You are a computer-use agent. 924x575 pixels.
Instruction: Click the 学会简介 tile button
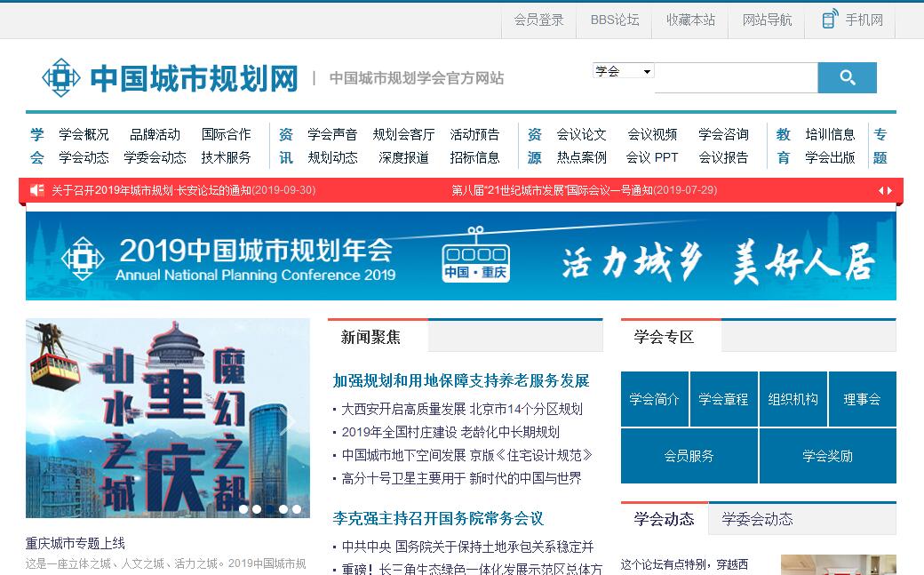click(x=655, y=399)
